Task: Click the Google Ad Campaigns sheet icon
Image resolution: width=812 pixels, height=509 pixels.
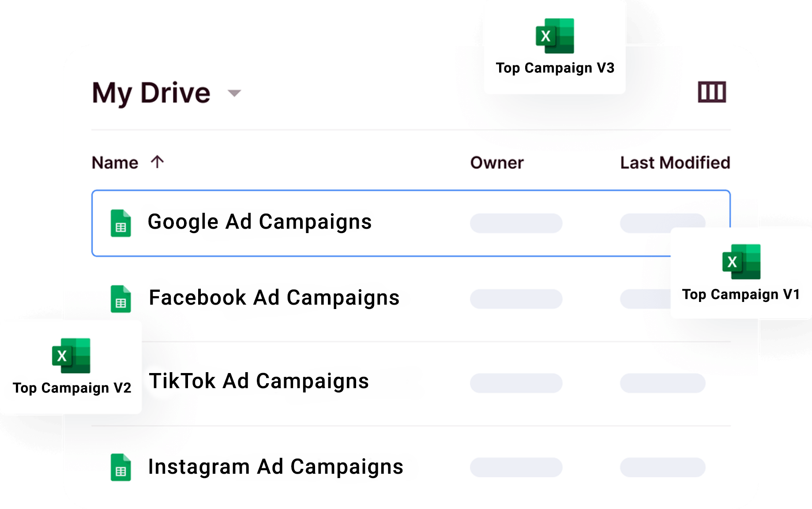Action: pos(120,223)
